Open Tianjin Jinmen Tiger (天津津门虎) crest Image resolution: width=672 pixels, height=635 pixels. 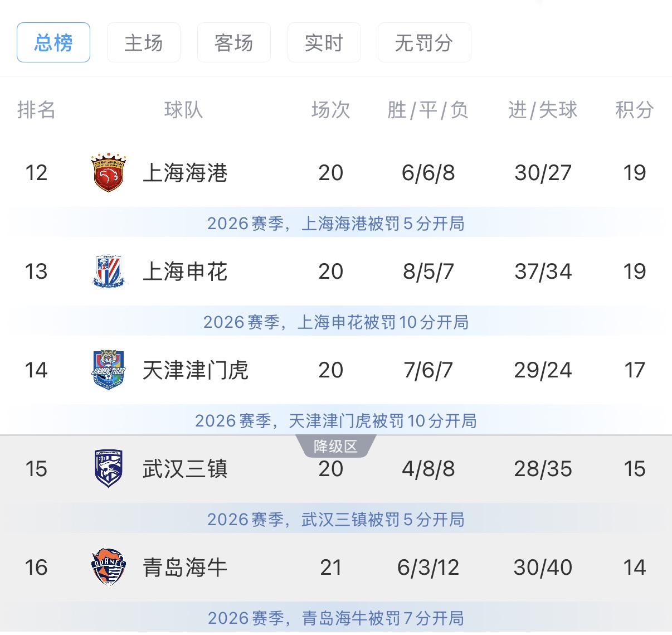pos(109,370)
